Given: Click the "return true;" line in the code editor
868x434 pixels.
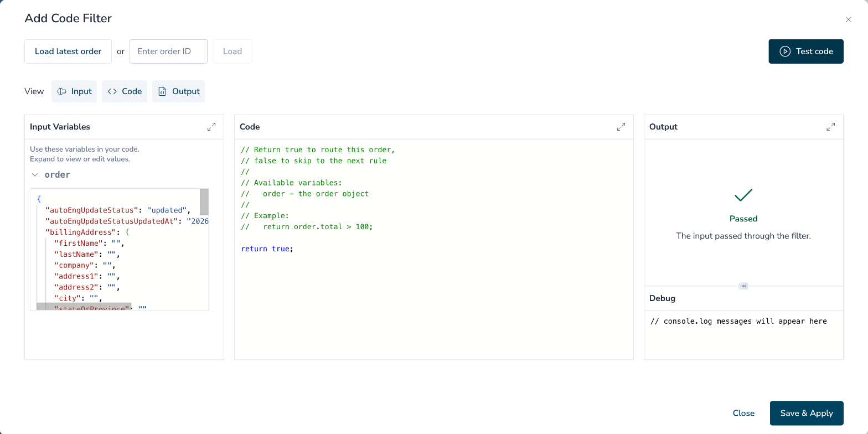Looking at the screenshot, I should (267, 249).
